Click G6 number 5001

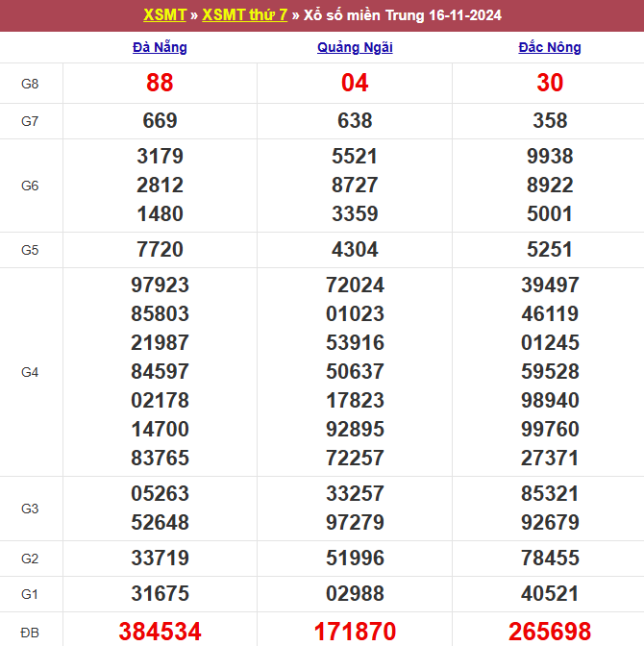[550, 213]
